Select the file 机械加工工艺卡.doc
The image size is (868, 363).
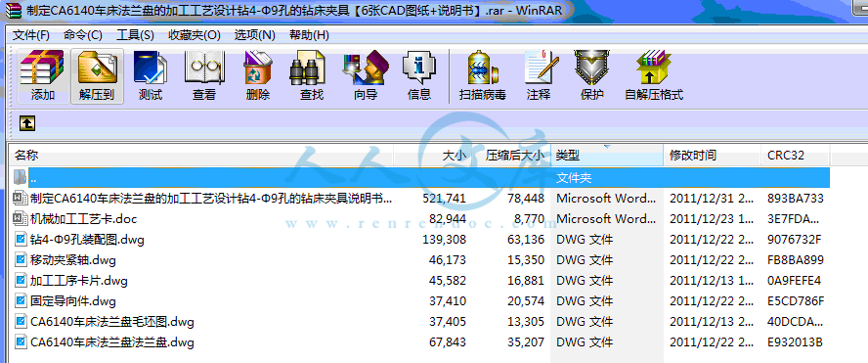pos(84,219)
